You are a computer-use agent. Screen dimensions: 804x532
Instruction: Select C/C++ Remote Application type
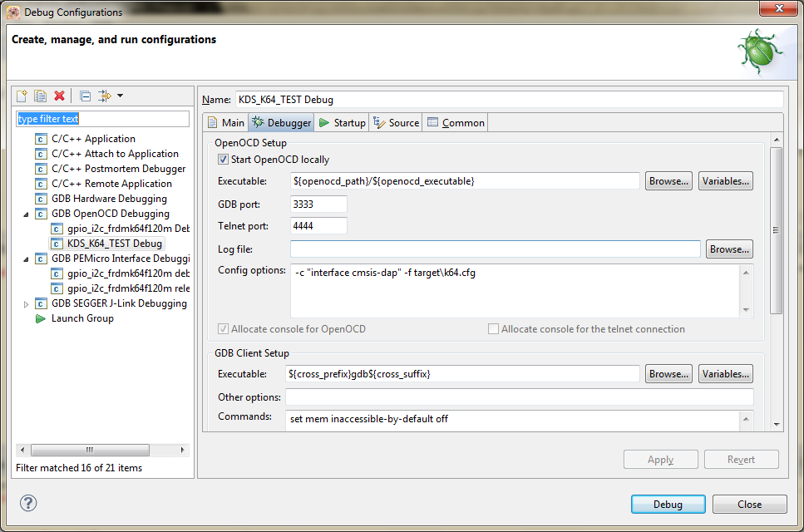pos(111,184)
